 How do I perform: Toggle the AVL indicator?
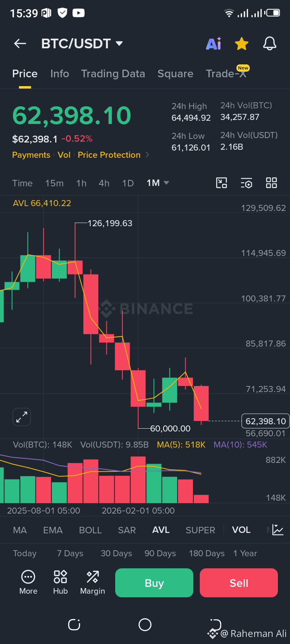(161, 530)
